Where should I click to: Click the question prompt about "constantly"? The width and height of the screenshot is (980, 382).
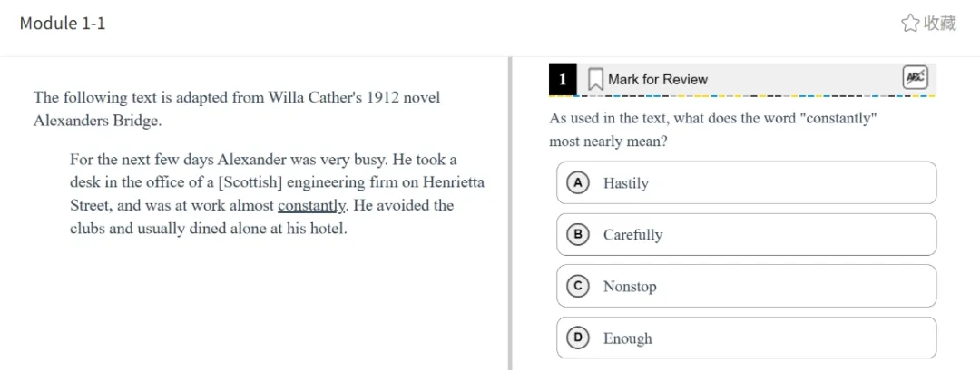(x=712, y=130)
